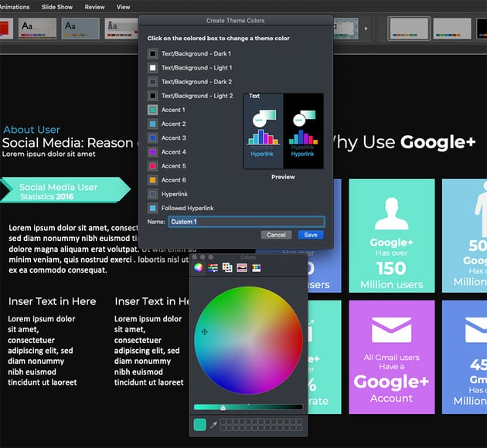Click the current teal color preview swatch

[x=199, y=425]
